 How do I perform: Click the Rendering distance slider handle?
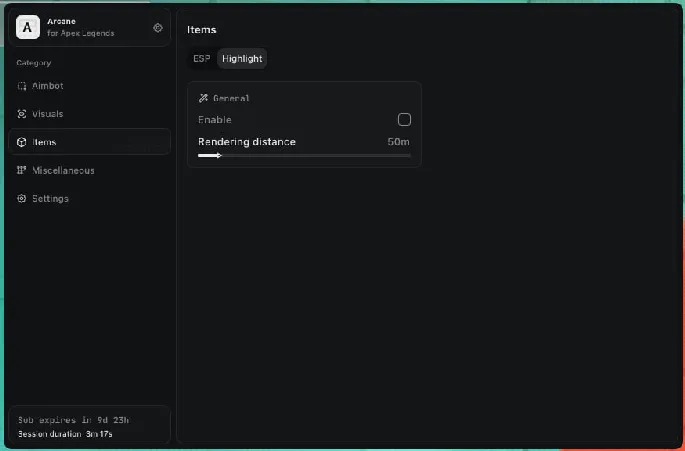(219, 155)
